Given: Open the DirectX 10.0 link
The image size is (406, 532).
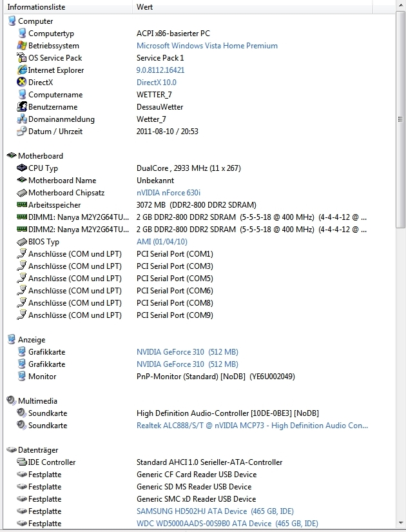Looking at the screenshot, I should [x=157, y=82].
